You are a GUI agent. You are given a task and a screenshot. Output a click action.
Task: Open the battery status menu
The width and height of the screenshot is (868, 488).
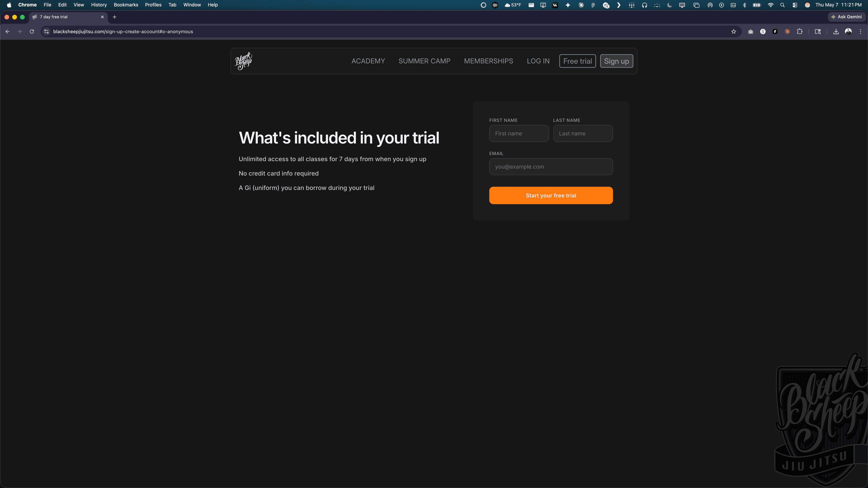click(x=757, y=5)
